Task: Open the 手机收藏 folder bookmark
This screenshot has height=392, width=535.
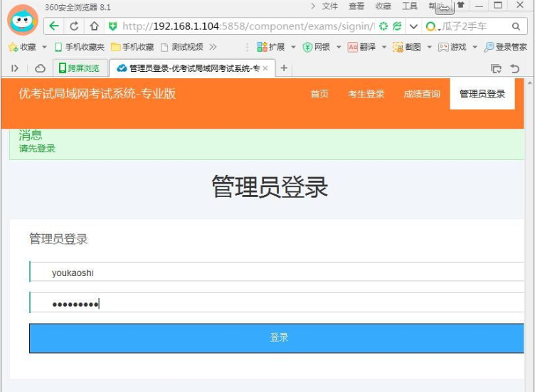Action: coord(132,47)
